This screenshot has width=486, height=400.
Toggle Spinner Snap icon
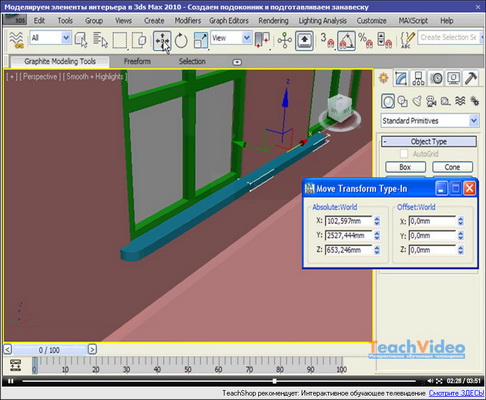[384, 41]
